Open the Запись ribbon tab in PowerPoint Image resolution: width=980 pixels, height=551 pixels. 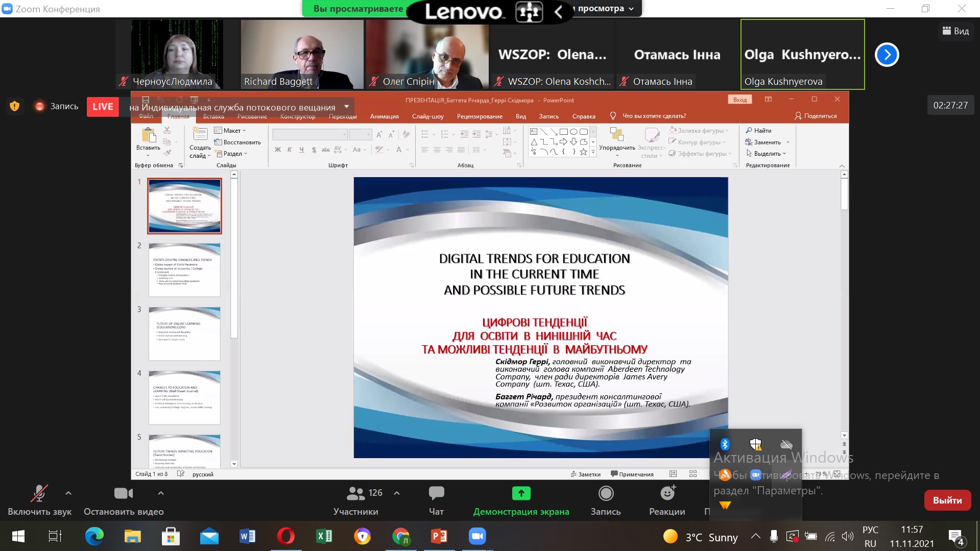tap(548, 116)
